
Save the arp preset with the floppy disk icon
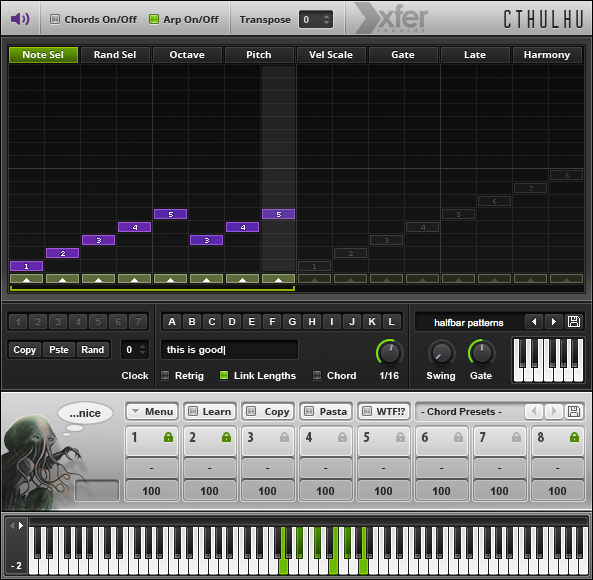pos(574,322)
